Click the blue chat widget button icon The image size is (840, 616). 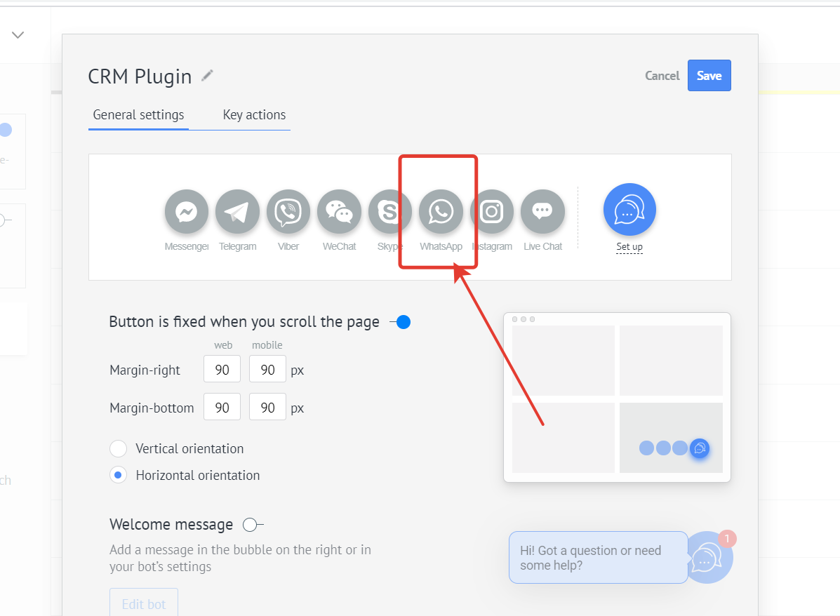pos(629,210)
